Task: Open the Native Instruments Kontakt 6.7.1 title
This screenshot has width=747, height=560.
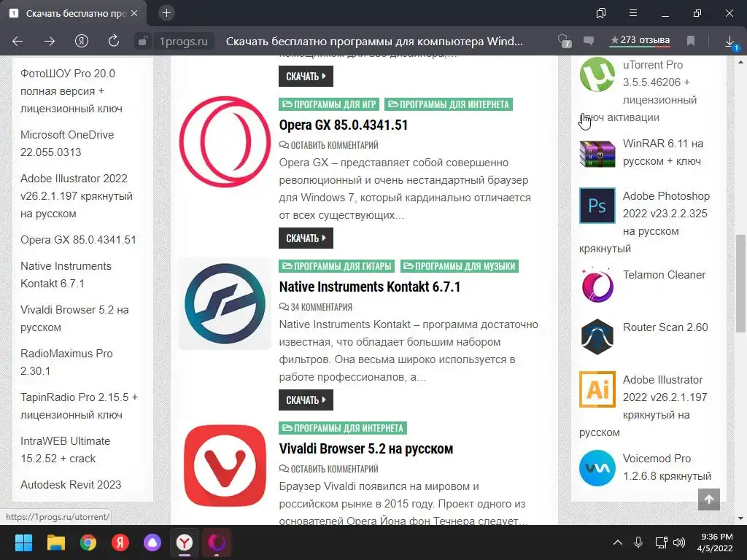Action: click(x=370, y=287)
